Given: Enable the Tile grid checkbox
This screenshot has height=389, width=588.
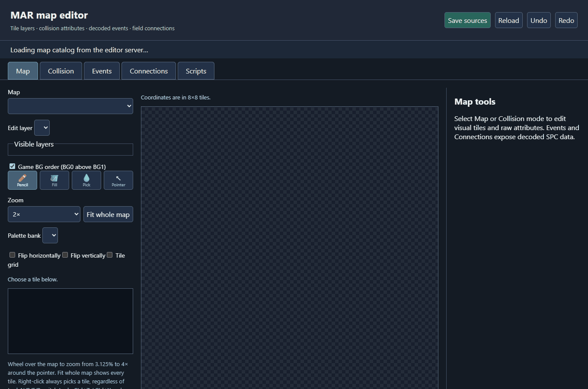Looking at the screenshot, I should coord(110,255).
